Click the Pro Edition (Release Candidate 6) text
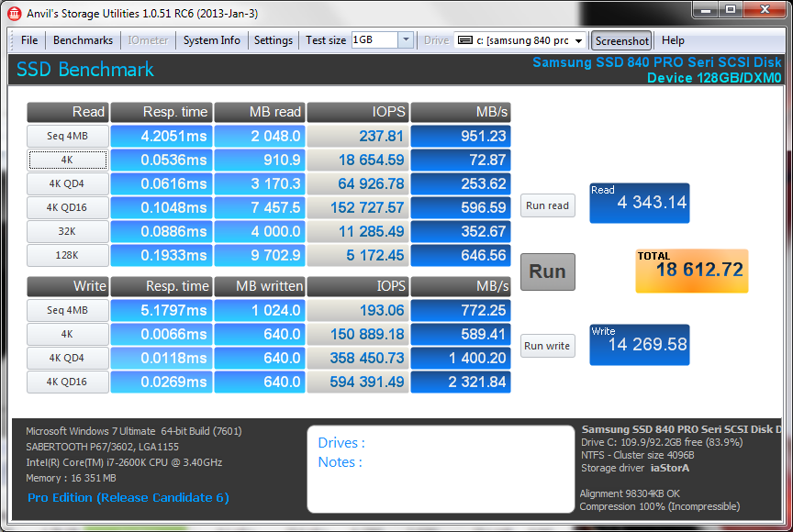This screenshot has width=793, height=532. pyautogui.click(x=128, y=498)
